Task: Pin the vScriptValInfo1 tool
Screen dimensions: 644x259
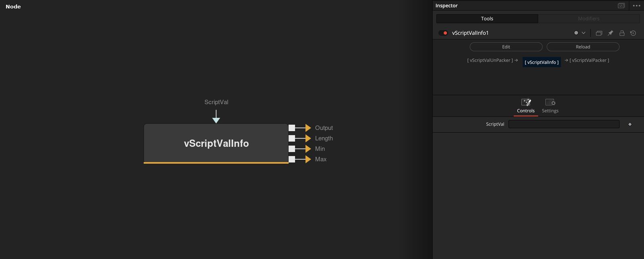Action: [610, 33]
